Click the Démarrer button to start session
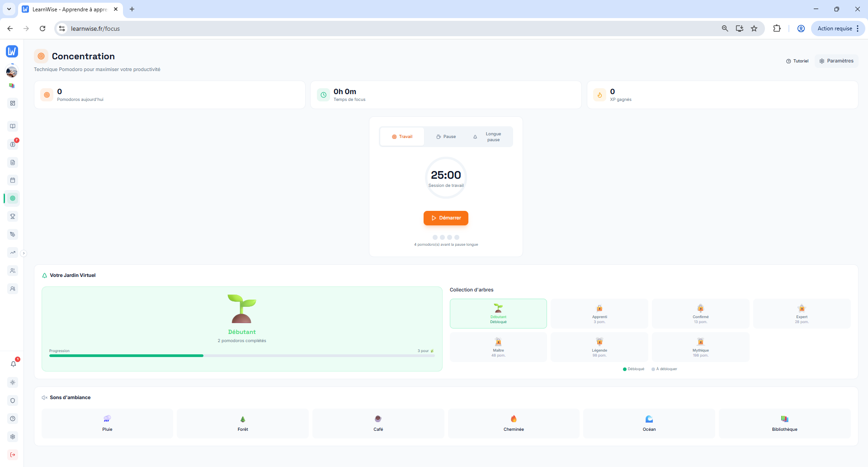This screenshot has height=467, width=868. (x=446, y=218)
